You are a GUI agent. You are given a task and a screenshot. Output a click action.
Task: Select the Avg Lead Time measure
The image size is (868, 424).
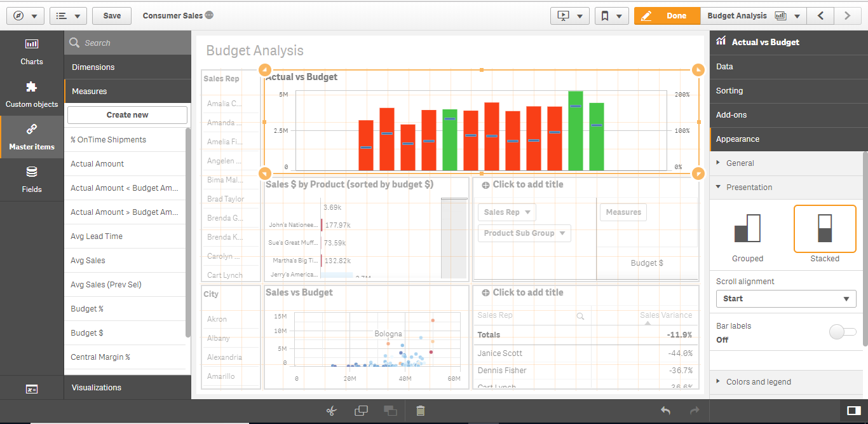tap(125, 236)
